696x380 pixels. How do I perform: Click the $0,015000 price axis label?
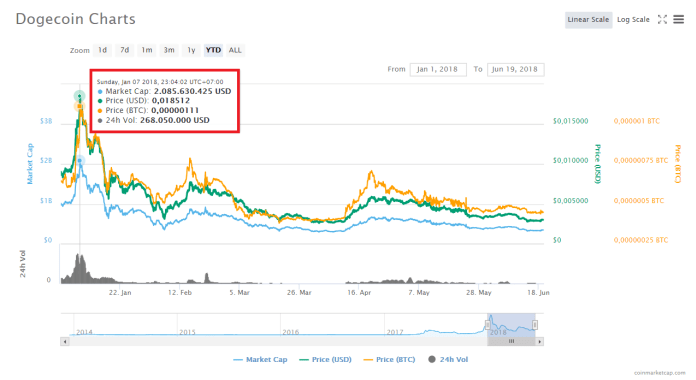570,121
